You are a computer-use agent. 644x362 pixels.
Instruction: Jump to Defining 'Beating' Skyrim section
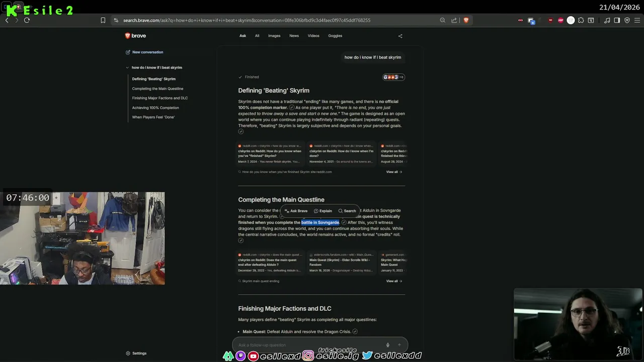pyautogui.click(x=153, y=79)
